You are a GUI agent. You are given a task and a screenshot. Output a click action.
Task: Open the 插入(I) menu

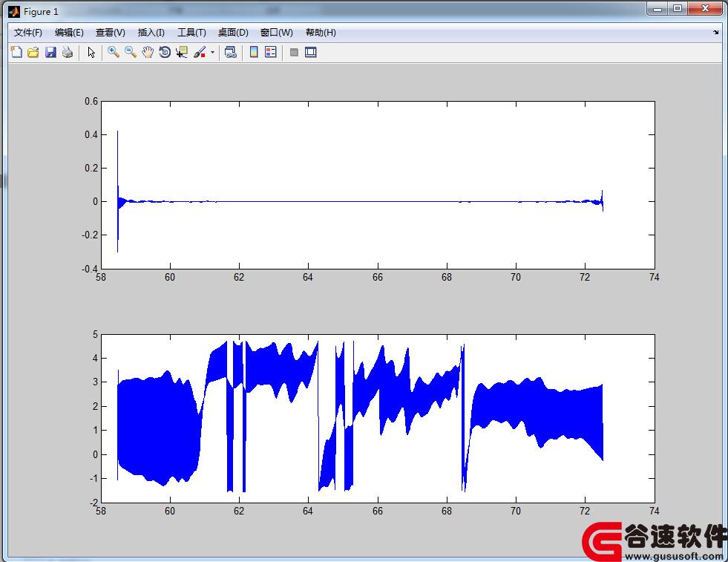(x=151, y=33)
